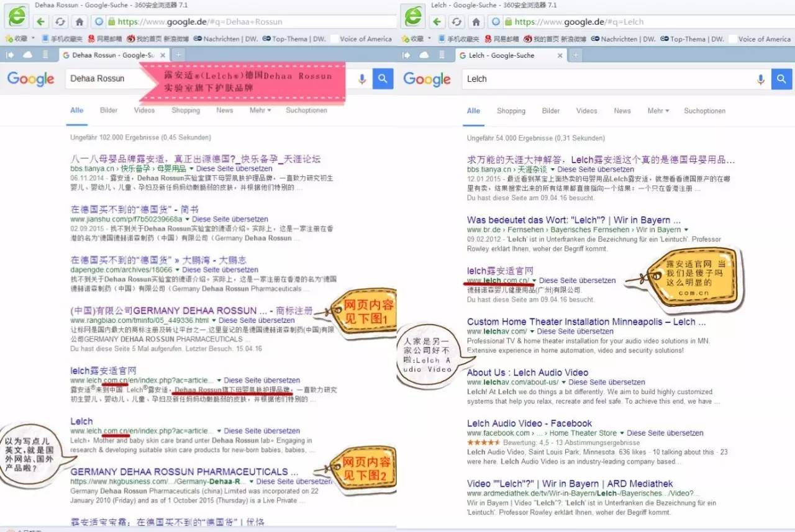Click the cloud icon in the Dehaa Rossun tab strip
Image resolution: width=795 pixels, height=532 pixels.
pyautogui.click(x=27, y=55)
